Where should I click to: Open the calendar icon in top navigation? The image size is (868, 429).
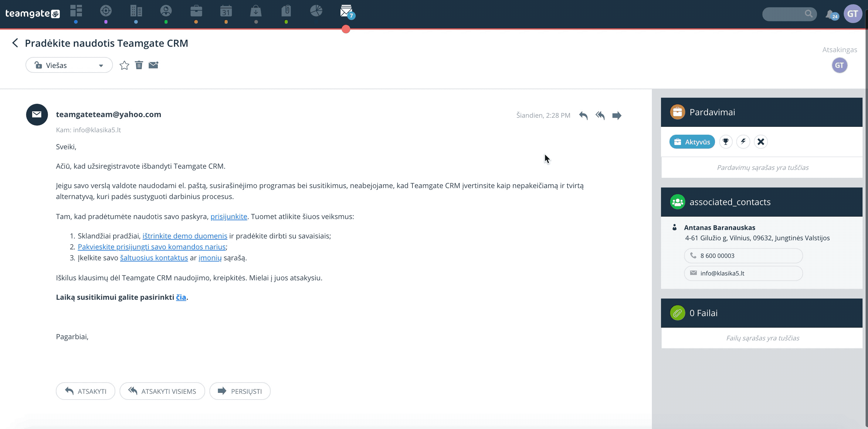click(x=226, y=11)
